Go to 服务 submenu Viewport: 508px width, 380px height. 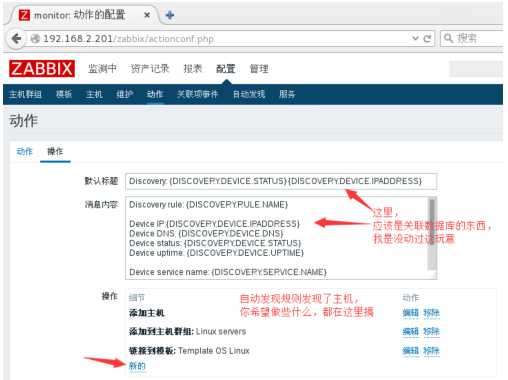pos(287,94)
